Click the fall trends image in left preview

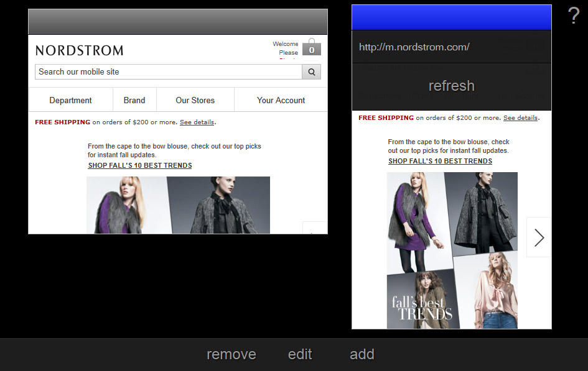(x=178, y=205)
